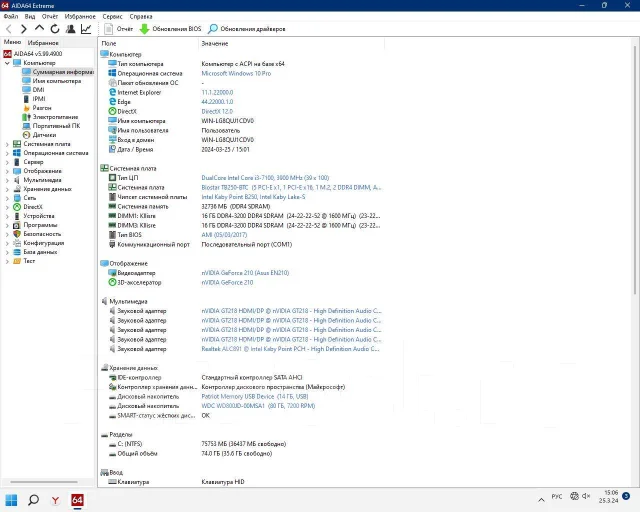The width and height of the screenshot is (640, 512).
Task: Show hidden tray icons chevron
Action: pos(541,499)
